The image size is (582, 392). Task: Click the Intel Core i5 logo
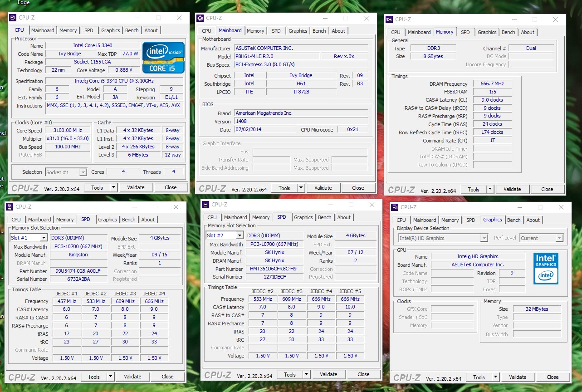click(163, 58)
